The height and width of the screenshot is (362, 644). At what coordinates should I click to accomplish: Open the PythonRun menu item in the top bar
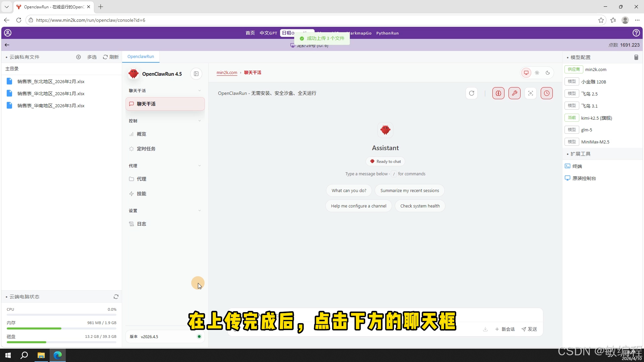click(387, 33)
